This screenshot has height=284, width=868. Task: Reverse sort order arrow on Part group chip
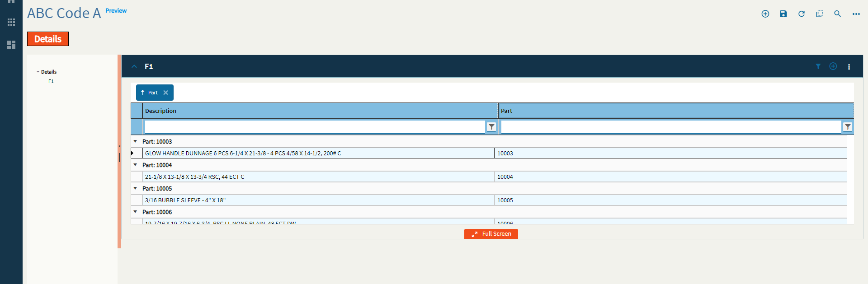(x=143, y=93)
